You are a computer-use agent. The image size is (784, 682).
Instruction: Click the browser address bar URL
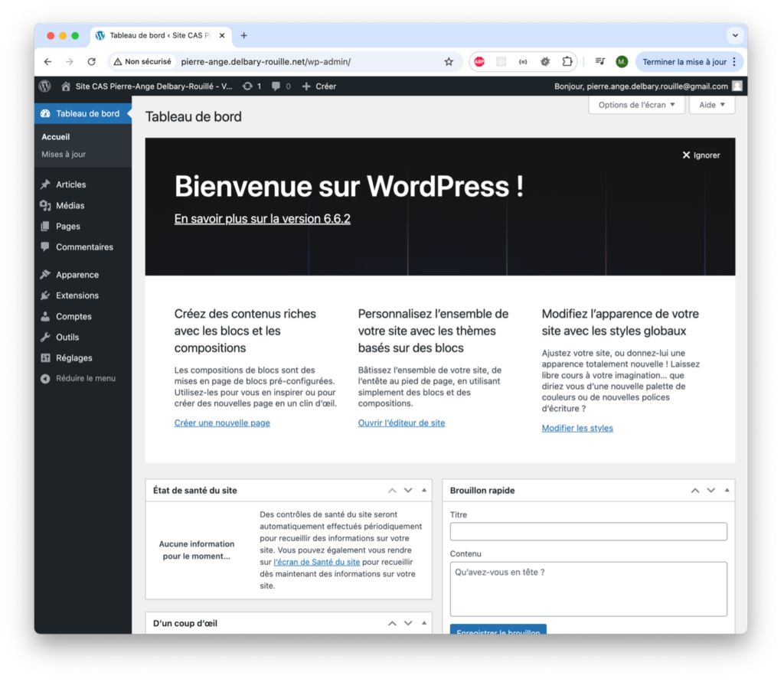[x=266, y=62]
